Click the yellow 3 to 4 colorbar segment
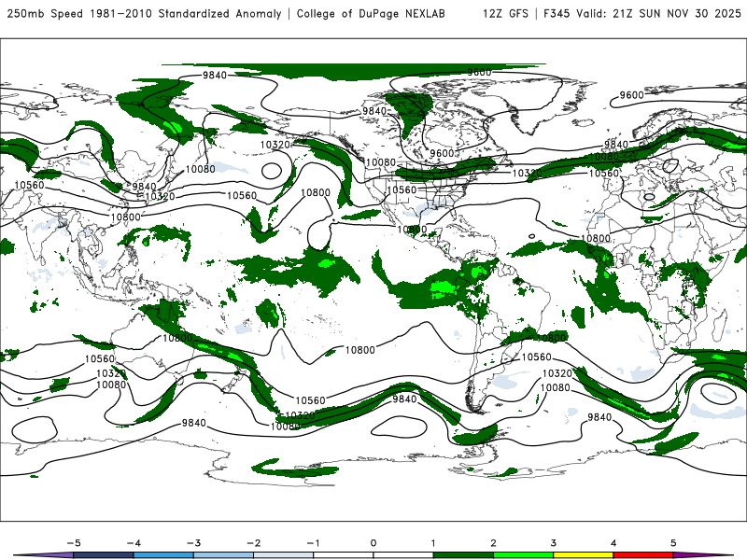The width and height of the screenshot is (747, 560). click(583, 555)
